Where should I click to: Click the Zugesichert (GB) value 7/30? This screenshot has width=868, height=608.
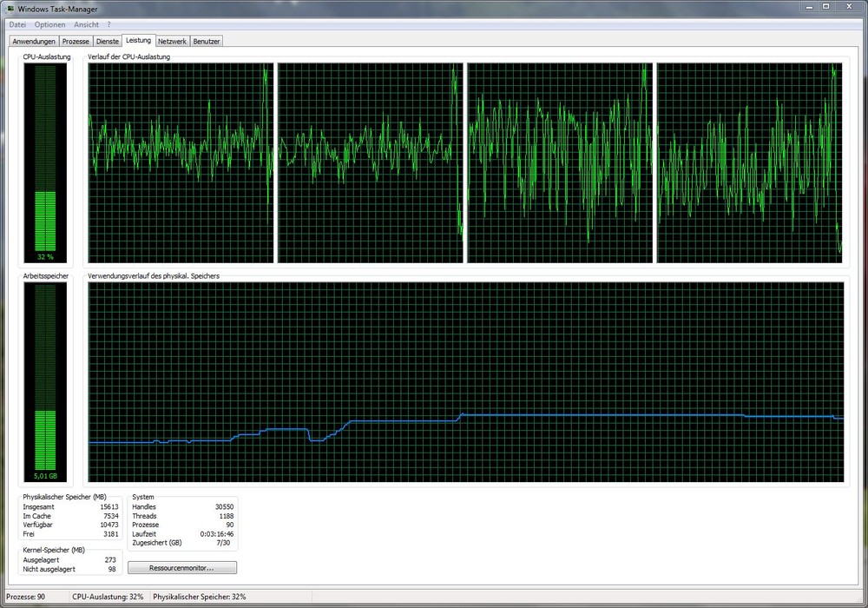[x=223, y=543]
